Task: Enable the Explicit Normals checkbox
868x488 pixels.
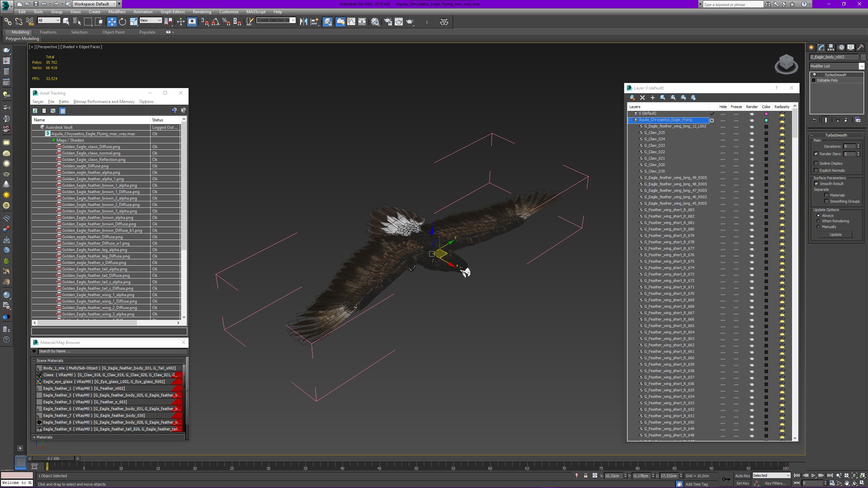Action: click(x=816, y=170)
